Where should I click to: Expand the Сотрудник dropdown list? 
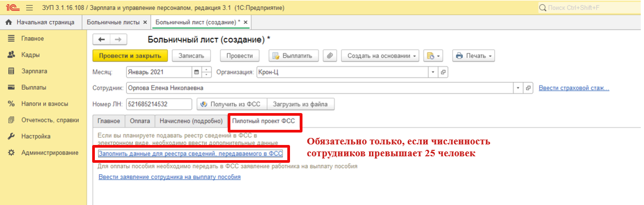click(x=518, y=88)
